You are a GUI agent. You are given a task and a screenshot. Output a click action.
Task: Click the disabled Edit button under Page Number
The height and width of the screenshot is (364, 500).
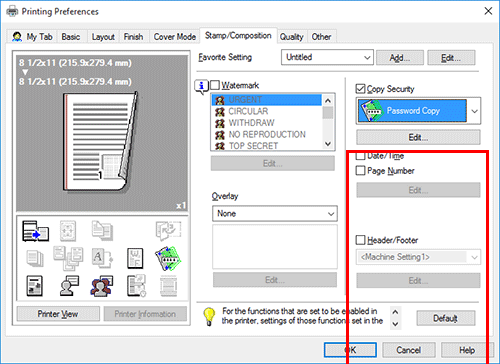pyautogui.click(x=418, y=190)
